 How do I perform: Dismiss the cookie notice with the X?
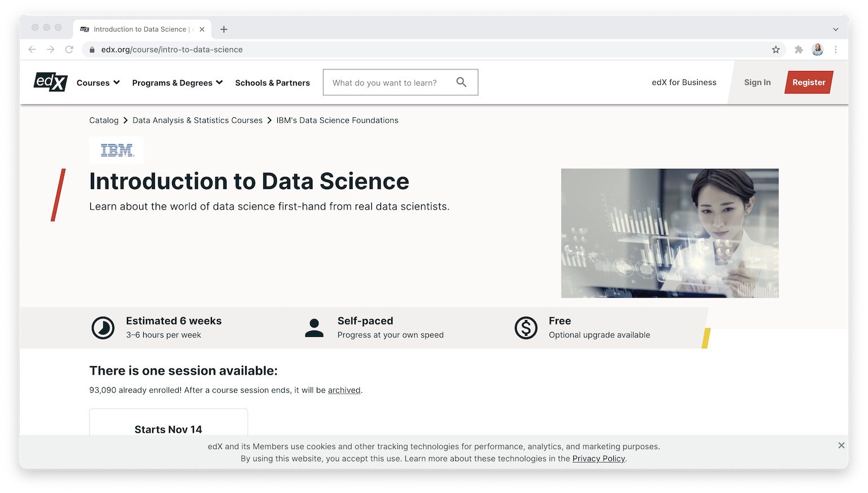tap(840, 445)
